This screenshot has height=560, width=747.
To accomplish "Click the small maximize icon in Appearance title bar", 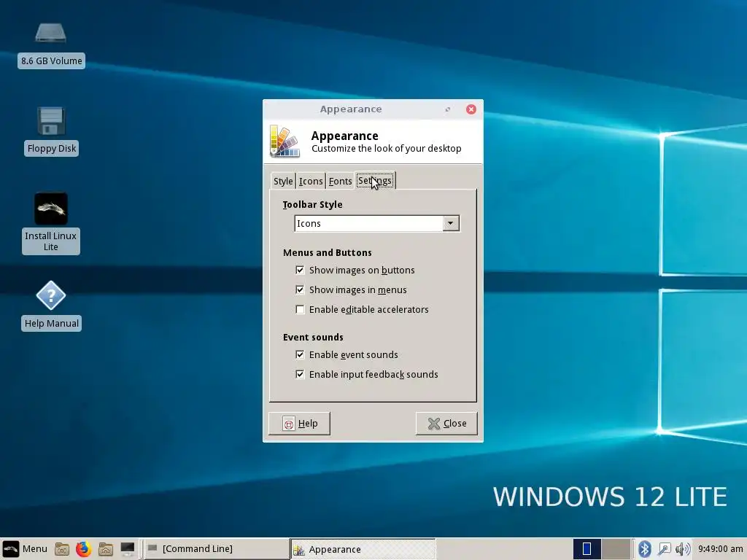I will pyautogui.click(x=448, y=109).
